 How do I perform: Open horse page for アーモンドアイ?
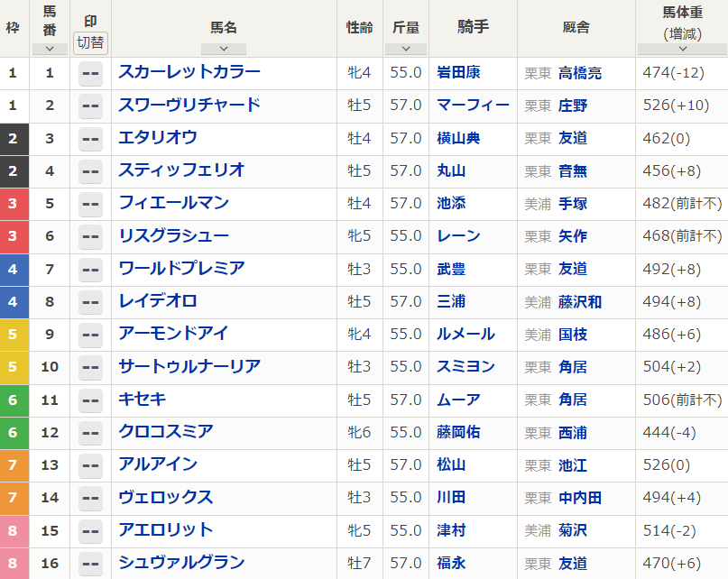pyautogui.click(x=173, y=334)
